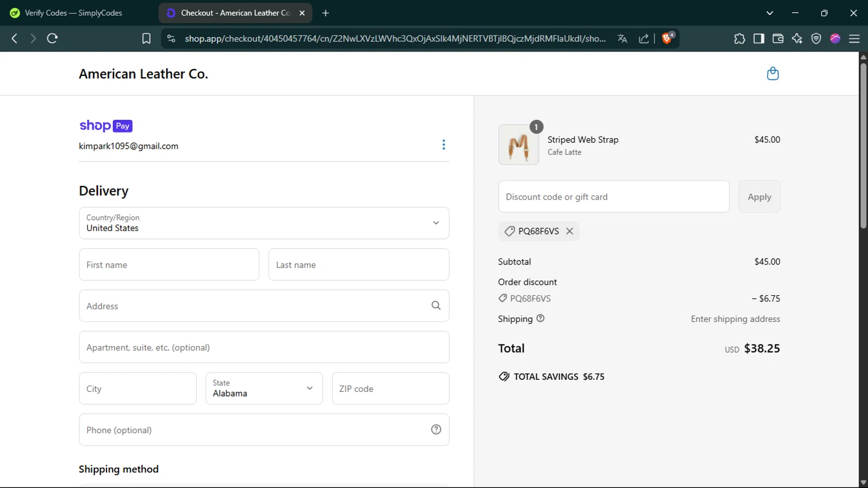Open the browser hamburger menu
Screen dimensions: 868x488
(854, 38)
